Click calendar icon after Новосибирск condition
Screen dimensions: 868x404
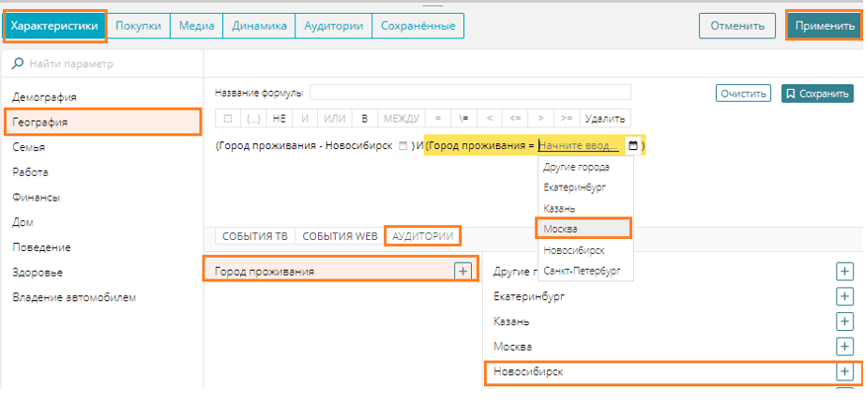(402, 146)
